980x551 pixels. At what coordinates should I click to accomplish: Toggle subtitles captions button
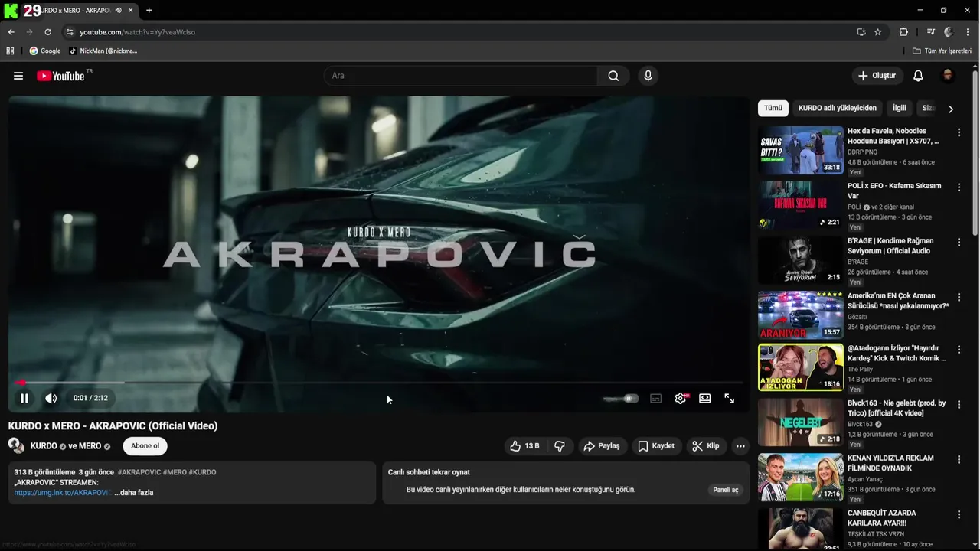click(x=656, y=398)
